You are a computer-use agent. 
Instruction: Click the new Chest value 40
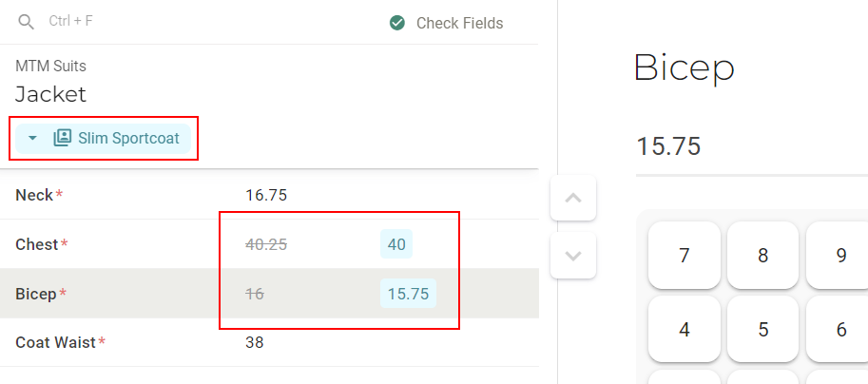point(396,244)
